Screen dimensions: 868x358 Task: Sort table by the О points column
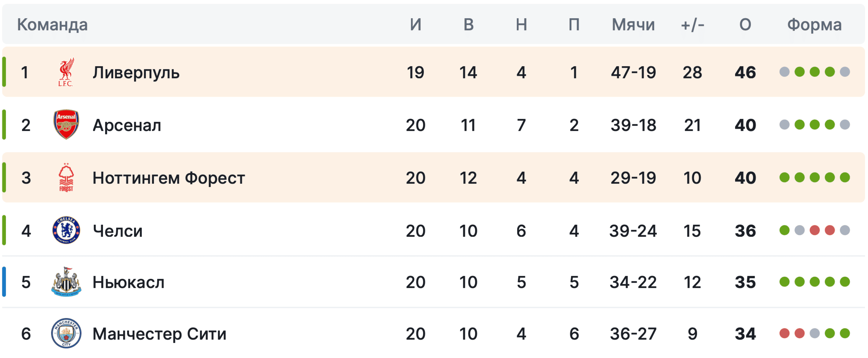tap(745, 25)
